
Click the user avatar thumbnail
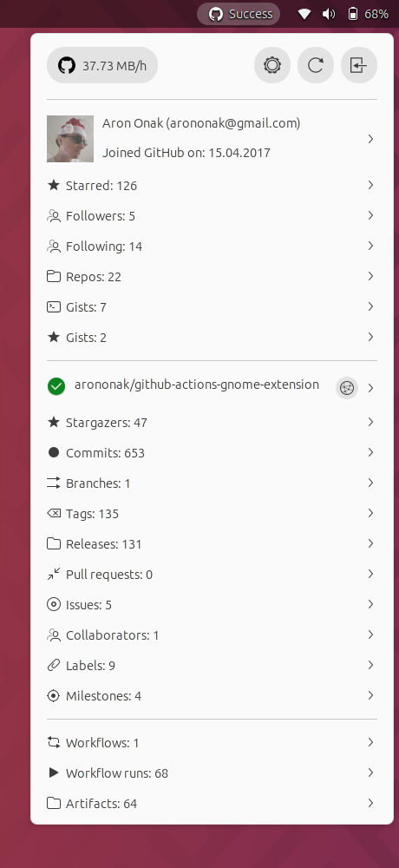[70, 139]
